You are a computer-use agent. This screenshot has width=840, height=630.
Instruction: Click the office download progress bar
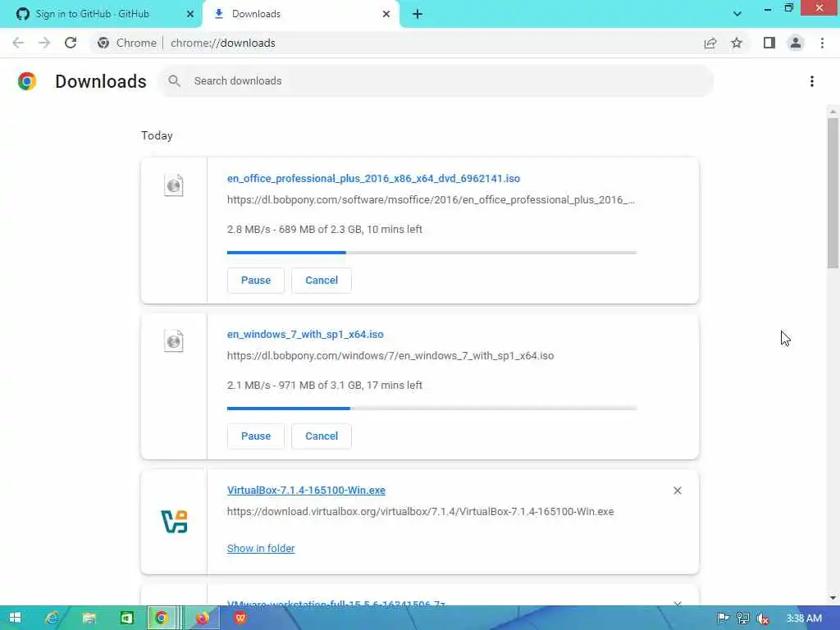coord(431,253)
